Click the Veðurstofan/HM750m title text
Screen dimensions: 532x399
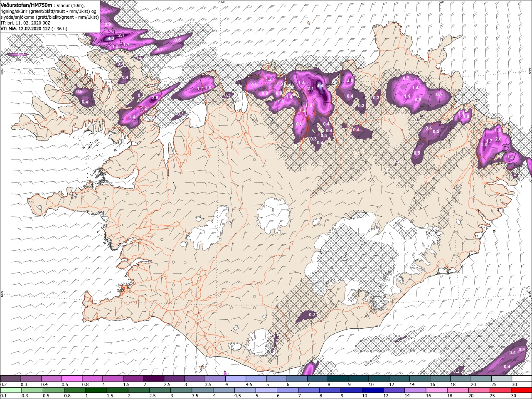[x=26, y=5]
